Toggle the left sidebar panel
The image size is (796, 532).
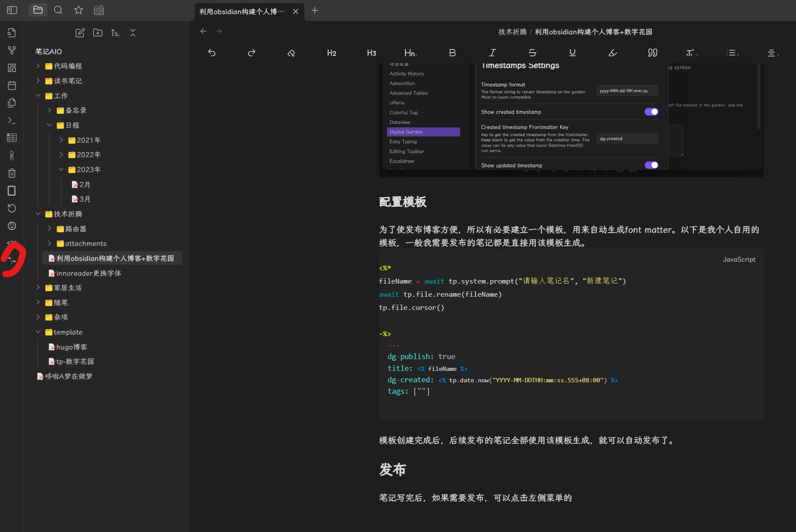[x=12, y=10]
